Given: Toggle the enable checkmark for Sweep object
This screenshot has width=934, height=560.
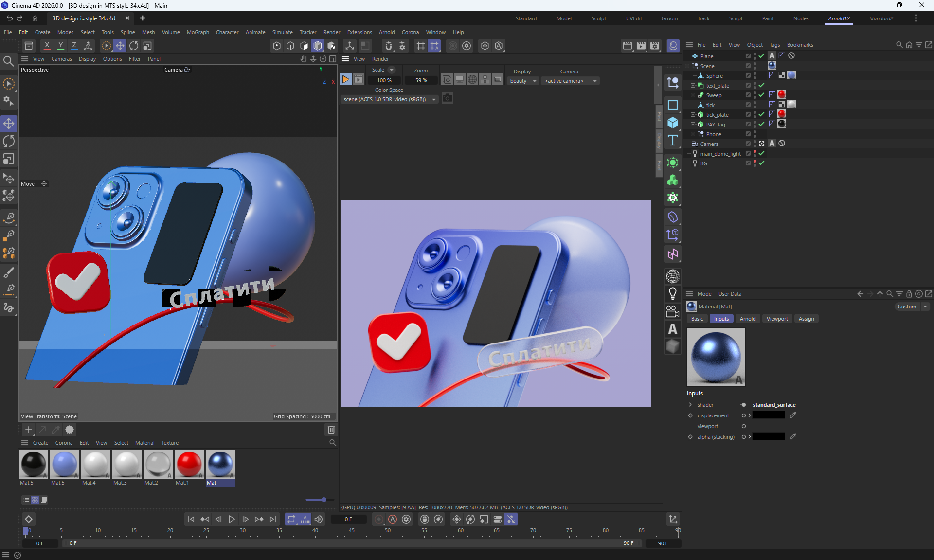Looking at the screenshot, I should [x=761, y=95].
